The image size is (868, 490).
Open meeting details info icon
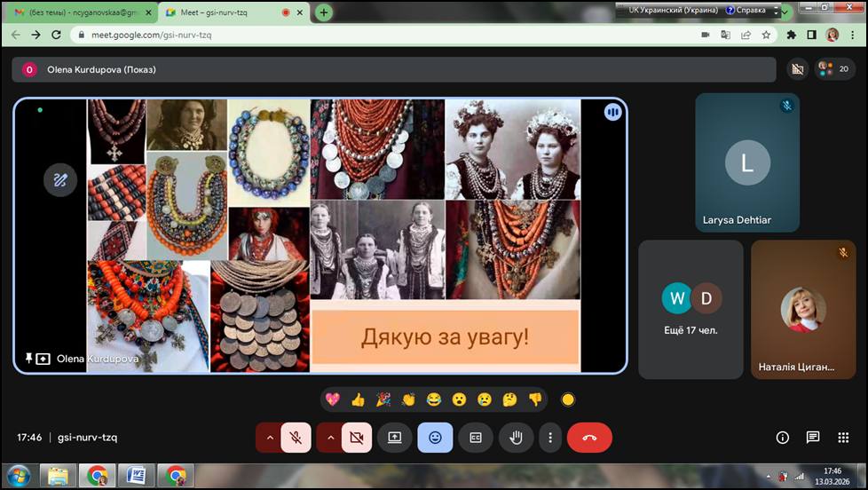pyautogui.click(x=783, y=438)
